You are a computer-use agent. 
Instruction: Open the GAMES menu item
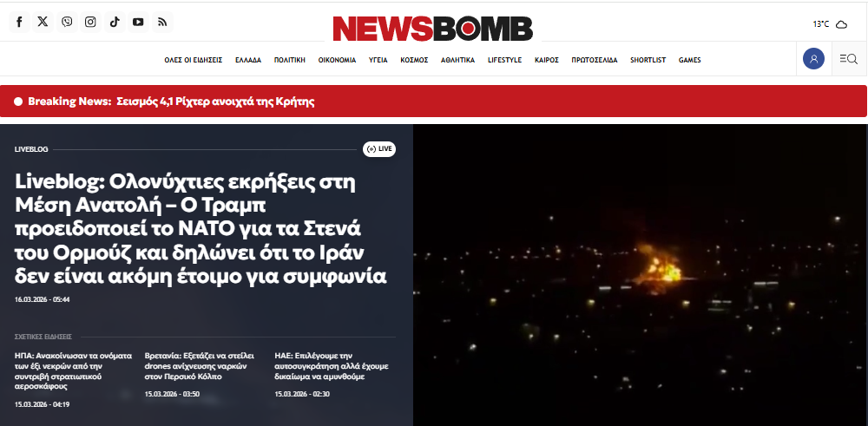click(x=690, y=61)
